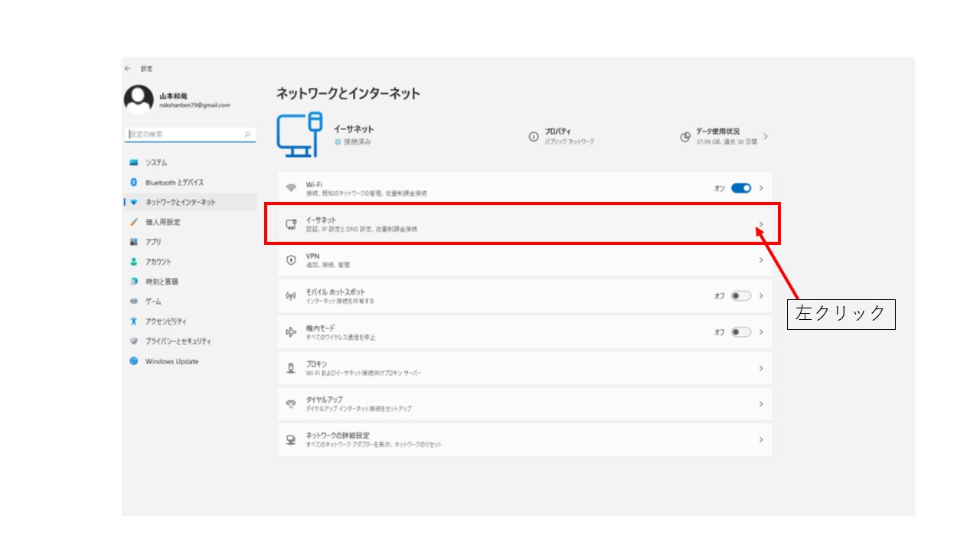Click the 設定の検索 search field
Viewport: 980px width, 551px height.
[x=190, y=134]
